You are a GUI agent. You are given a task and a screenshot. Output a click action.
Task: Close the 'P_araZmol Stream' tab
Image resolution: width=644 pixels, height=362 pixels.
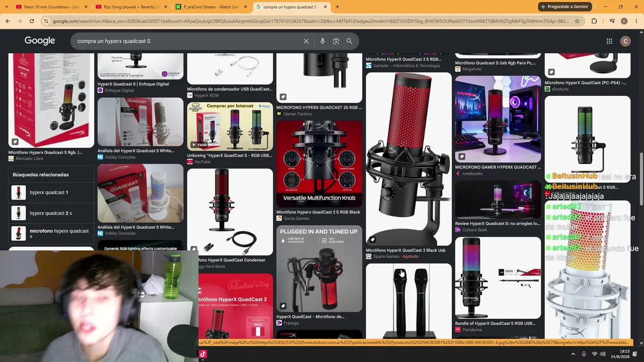[x=246, y=7]
